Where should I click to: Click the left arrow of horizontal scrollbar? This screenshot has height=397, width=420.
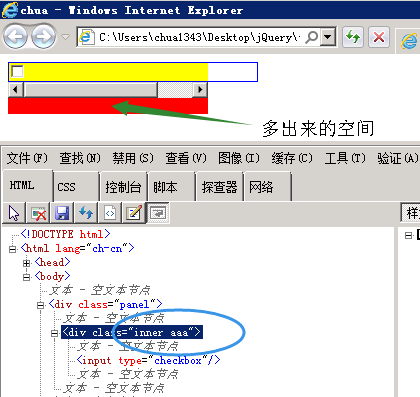tap(15, 90)
